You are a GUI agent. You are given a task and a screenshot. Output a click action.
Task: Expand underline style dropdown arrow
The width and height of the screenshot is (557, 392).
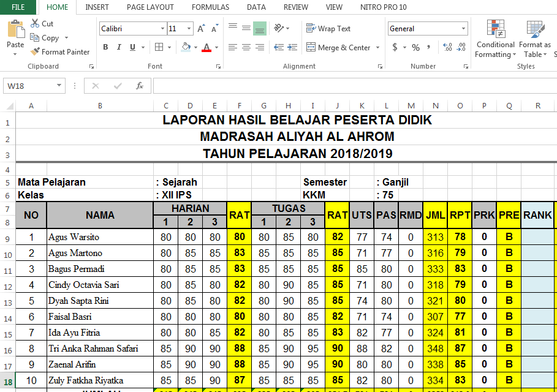(143, 48)
